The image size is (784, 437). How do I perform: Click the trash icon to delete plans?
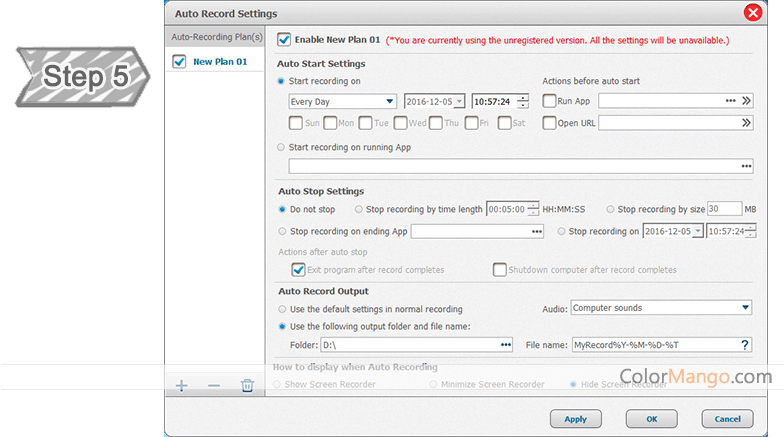click(x=247, y=386)
